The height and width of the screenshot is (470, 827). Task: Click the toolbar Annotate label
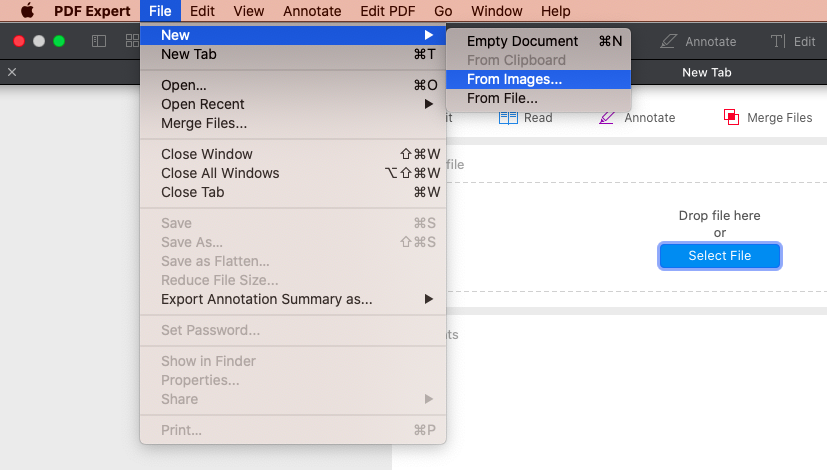coord(710,42)
